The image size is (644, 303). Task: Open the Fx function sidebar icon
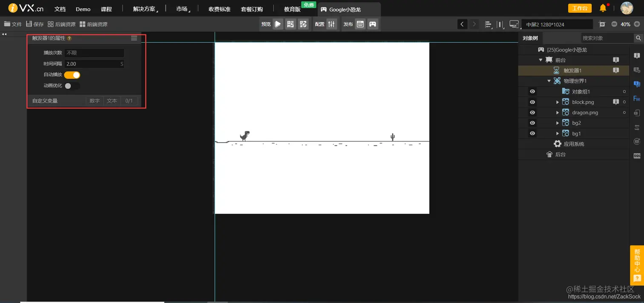coord(637,99)
